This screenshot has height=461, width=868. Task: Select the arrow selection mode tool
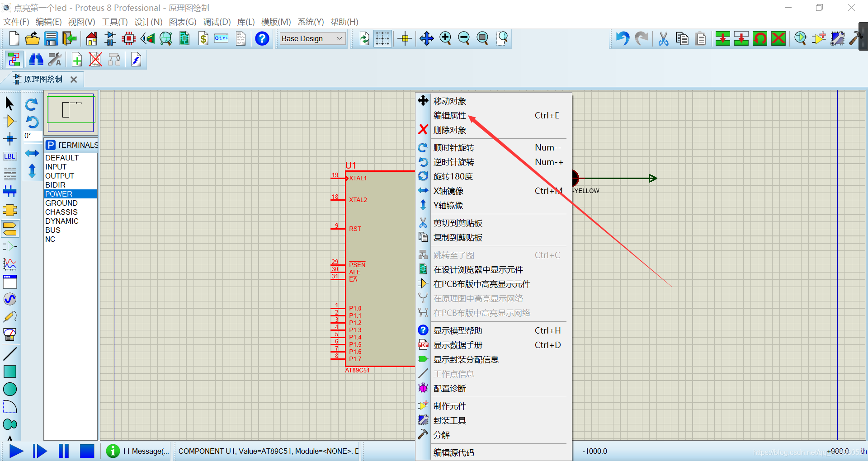[x=9, y=103]
